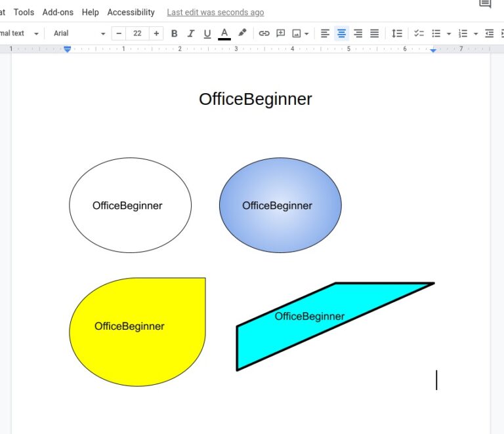Image resolution: width=504 pixels, height=434 pixels.
Task: Select the blue gradient ellipse
Action: [x=280, y=205]
